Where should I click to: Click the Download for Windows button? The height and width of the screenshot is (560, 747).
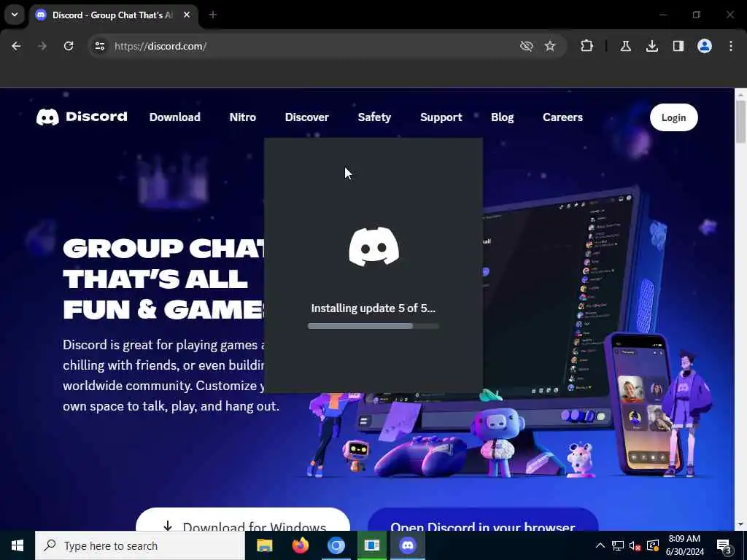click(x=243, y=520)
